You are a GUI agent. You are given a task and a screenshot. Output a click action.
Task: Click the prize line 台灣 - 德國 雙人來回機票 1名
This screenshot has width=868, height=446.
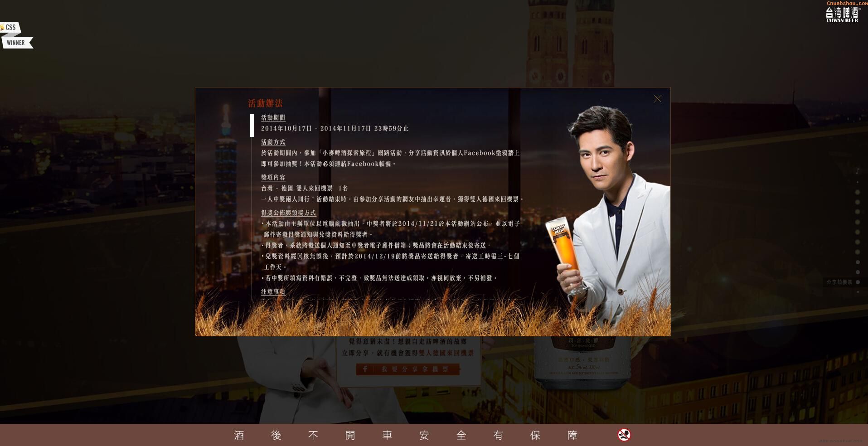(305, 188)
